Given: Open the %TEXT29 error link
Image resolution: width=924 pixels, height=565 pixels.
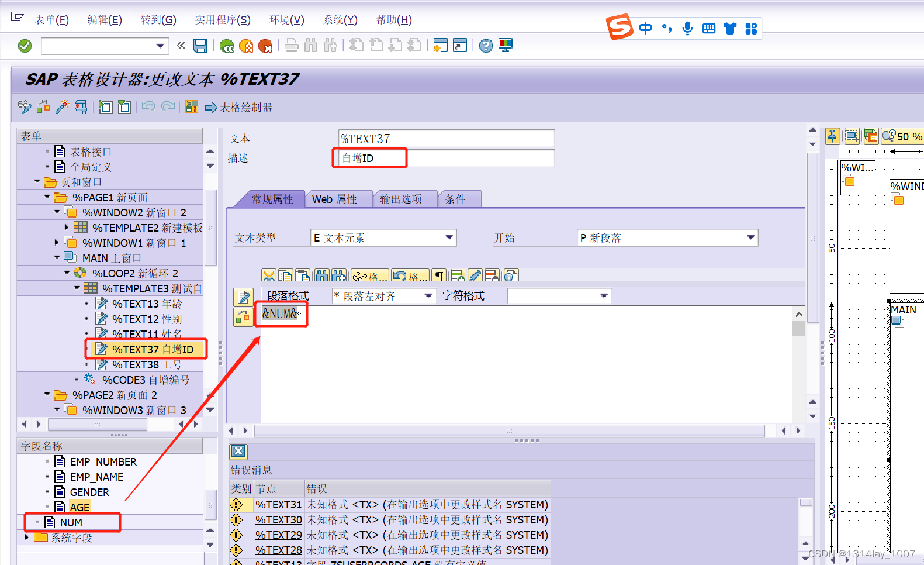Looking at the screenshot, I should (x=279, y=535).
